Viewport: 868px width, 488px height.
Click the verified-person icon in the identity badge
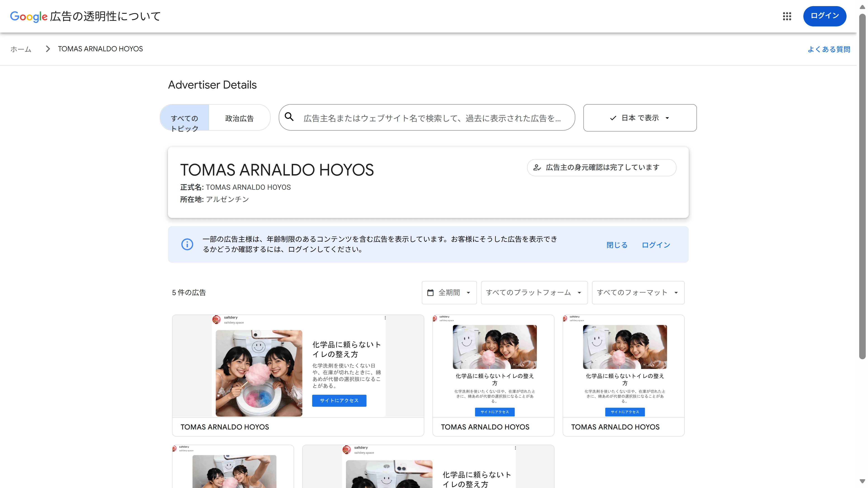point(537,167)
